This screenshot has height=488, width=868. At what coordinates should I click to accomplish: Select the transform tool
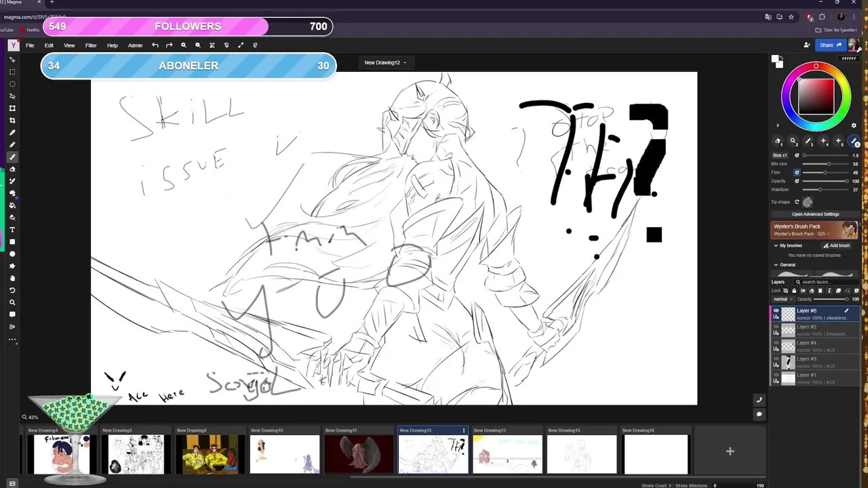[x=12, y=108]
